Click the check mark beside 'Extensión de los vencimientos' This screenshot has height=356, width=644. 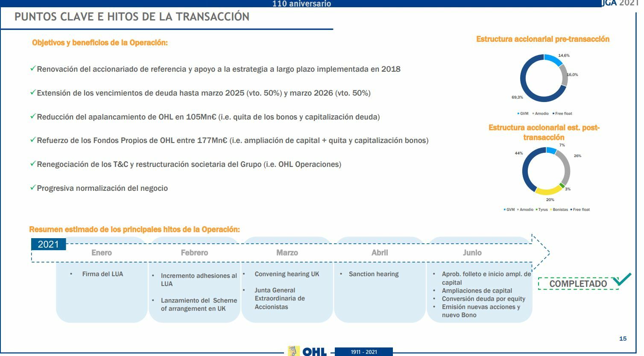click(x=33, y=92)
